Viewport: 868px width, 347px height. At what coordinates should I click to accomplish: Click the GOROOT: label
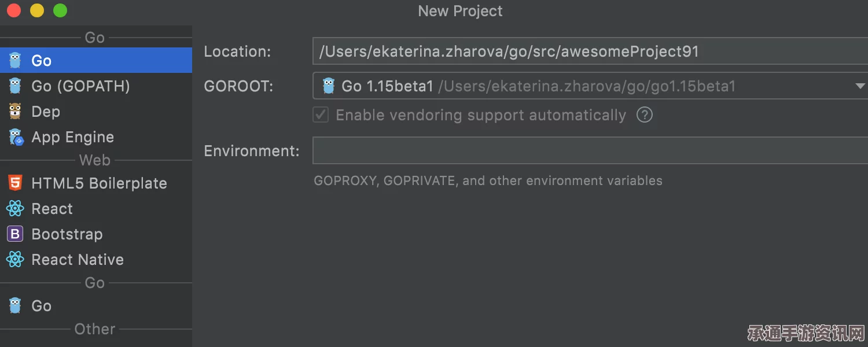[239, 86]
